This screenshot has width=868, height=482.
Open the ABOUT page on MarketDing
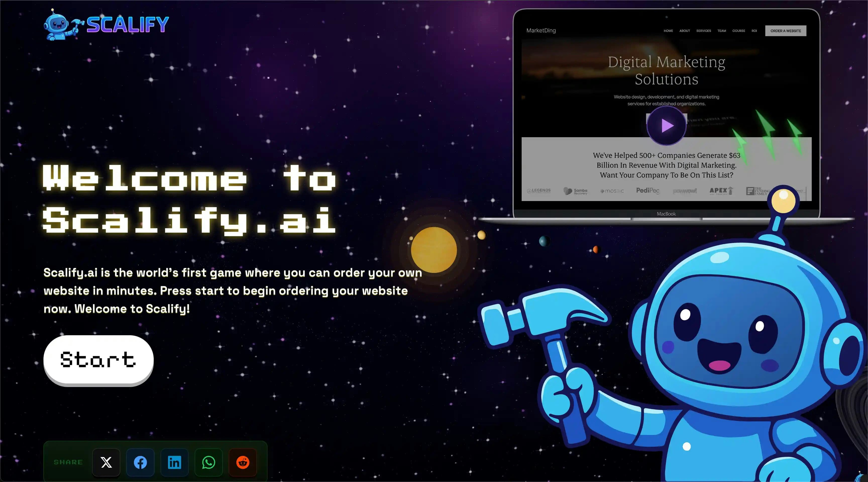pos(684,31)
